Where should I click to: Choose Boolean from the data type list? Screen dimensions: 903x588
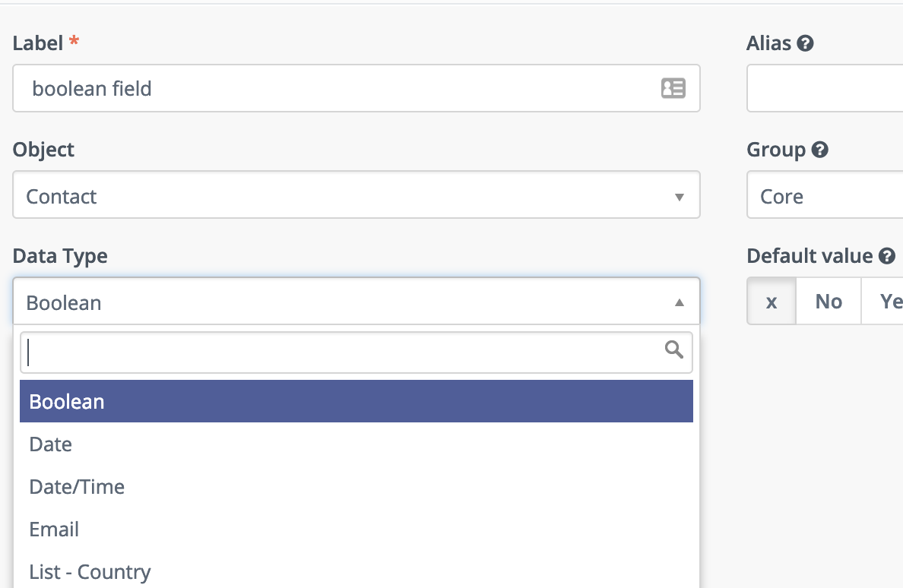(356, 401)
